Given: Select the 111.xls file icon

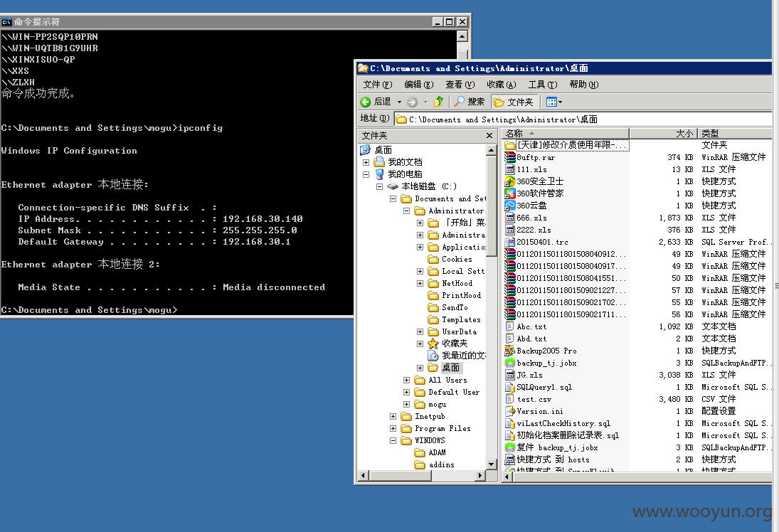Looking at the screenshot, I should coord(509,169).
